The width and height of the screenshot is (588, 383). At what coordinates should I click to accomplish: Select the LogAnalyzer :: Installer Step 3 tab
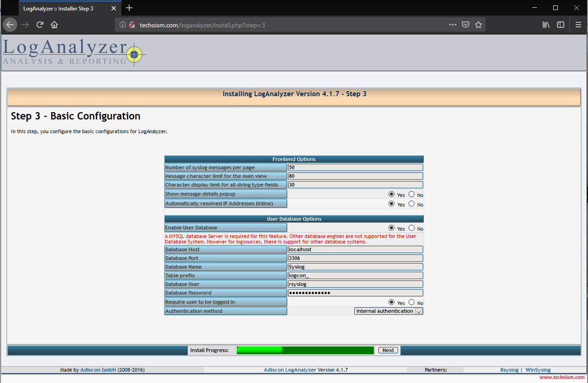pyautogui.click(x=70, y=8)
